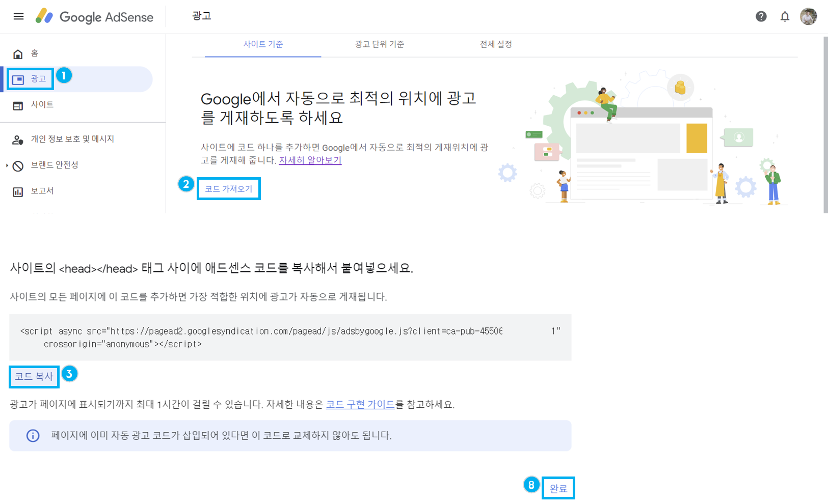Switch to the 사이트 기준 tab
The image size is (828, 504).
[263, 44]
